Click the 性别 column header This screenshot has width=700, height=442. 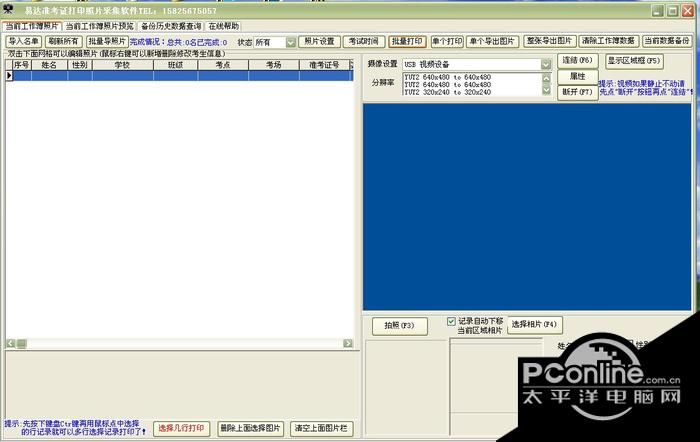point(79,65)
